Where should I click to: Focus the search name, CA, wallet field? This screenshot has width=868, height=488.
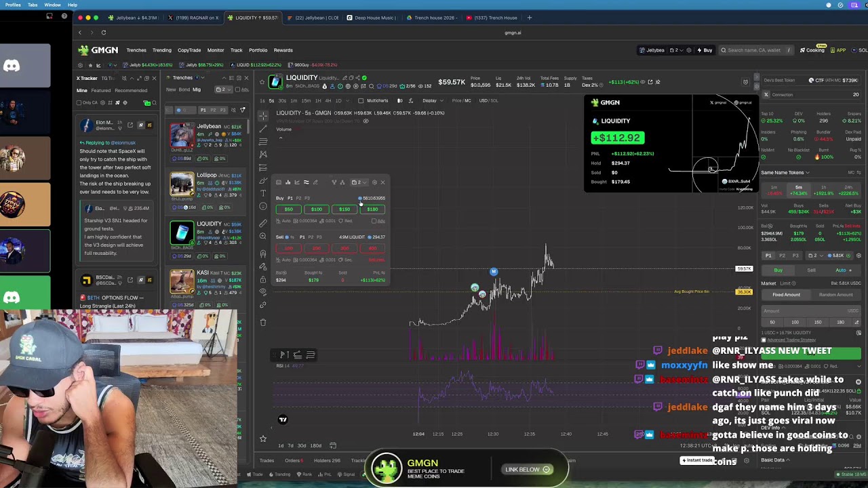tap(755, 50)
